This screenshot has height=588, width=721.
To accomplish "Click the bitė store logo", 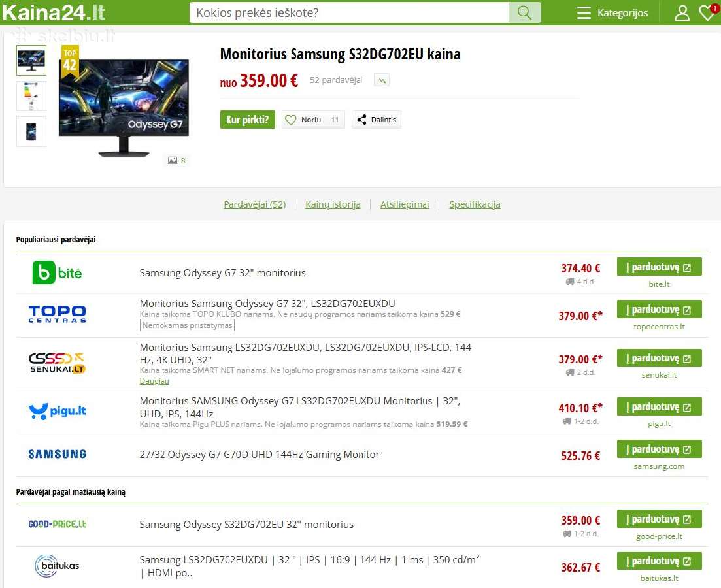I will (x=57, y=272).
